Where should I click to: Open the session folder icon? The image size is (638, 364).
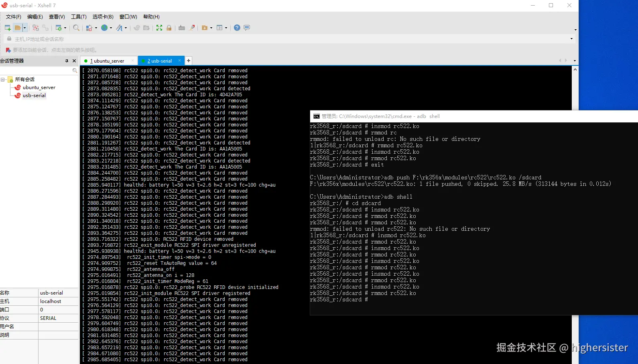pos(18,28)
